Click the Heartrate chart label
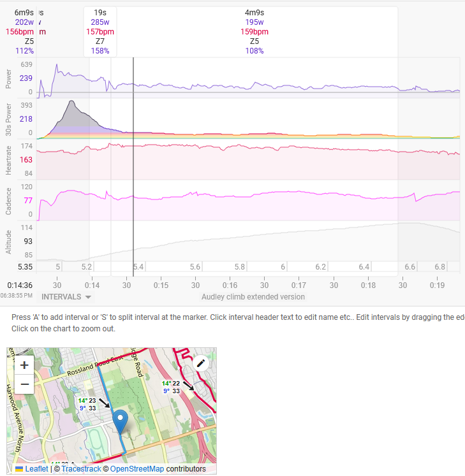465x476 pixels. [8, 161]
